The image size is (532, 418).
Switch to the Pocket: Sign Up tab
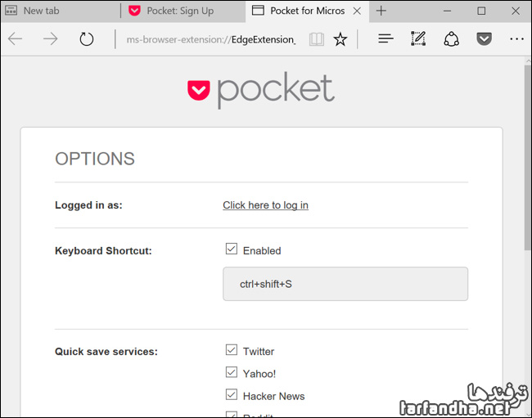coord(183,11)
